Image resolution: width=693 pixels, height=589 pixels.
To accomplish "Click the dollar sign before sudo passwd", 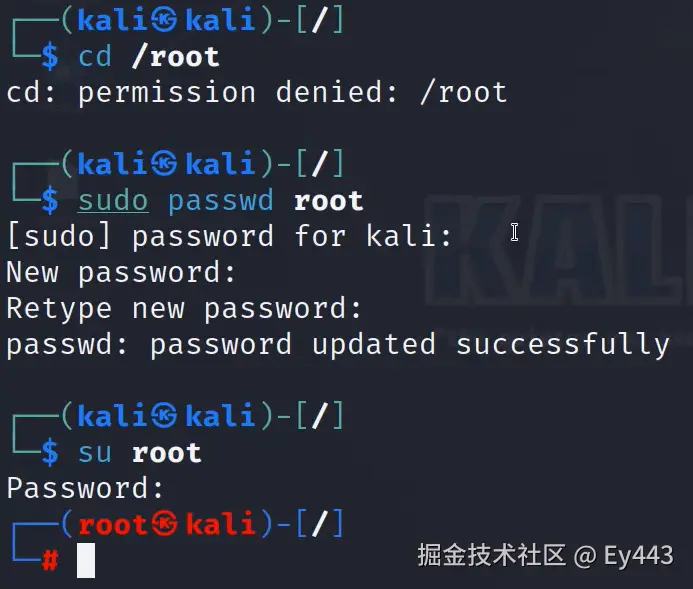I will click(x=50, y=201).
